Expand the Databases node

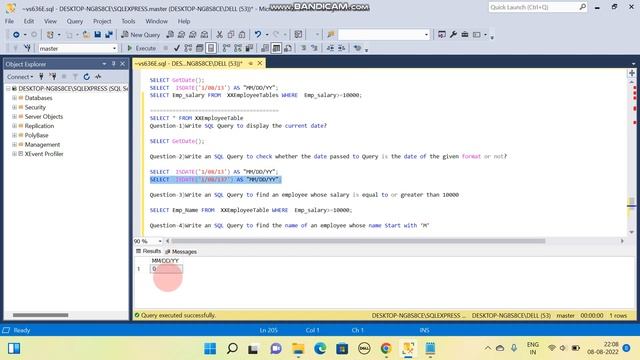click(x=14, y=98)
